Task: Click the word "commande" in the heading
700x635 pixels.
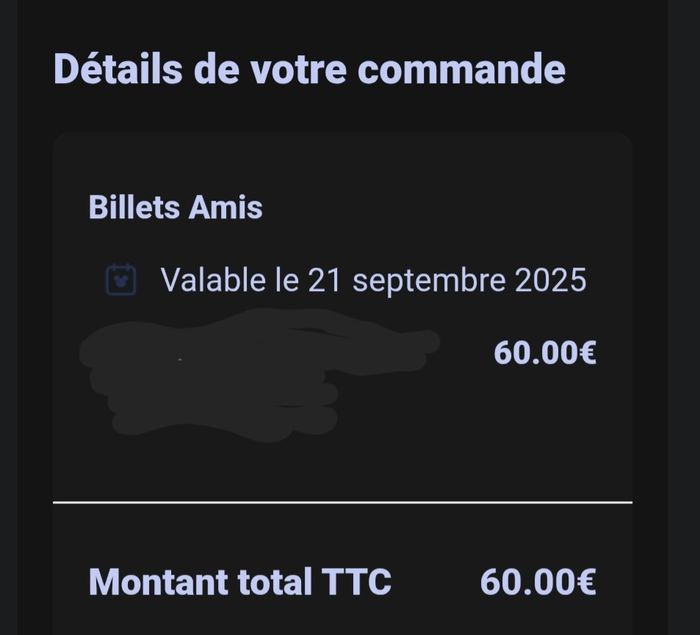Action: (461, 70)
